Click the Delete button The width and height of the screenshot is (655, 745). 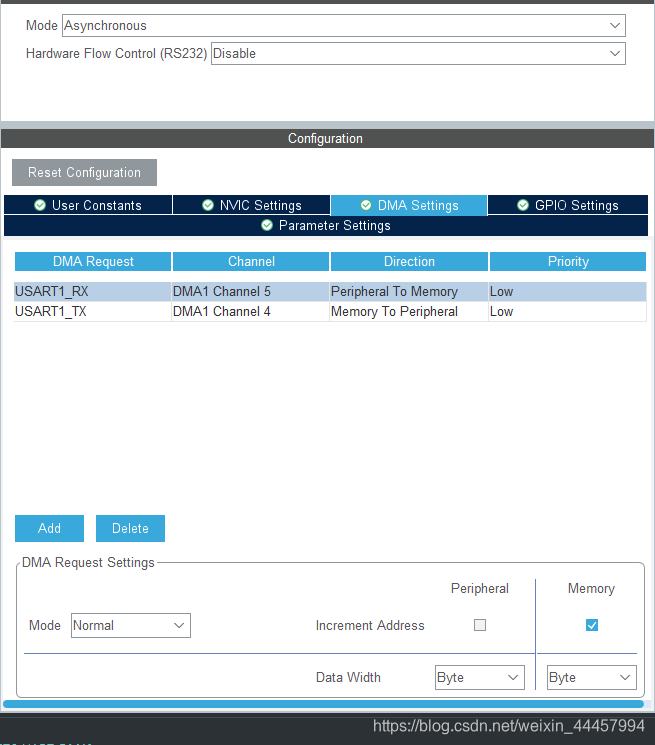130,528
